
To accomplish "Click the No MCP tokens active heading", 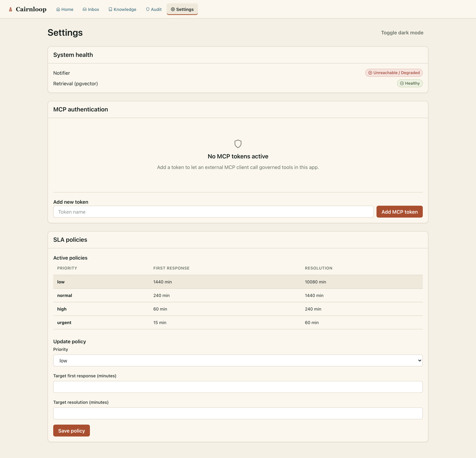I will coord(238,156).
